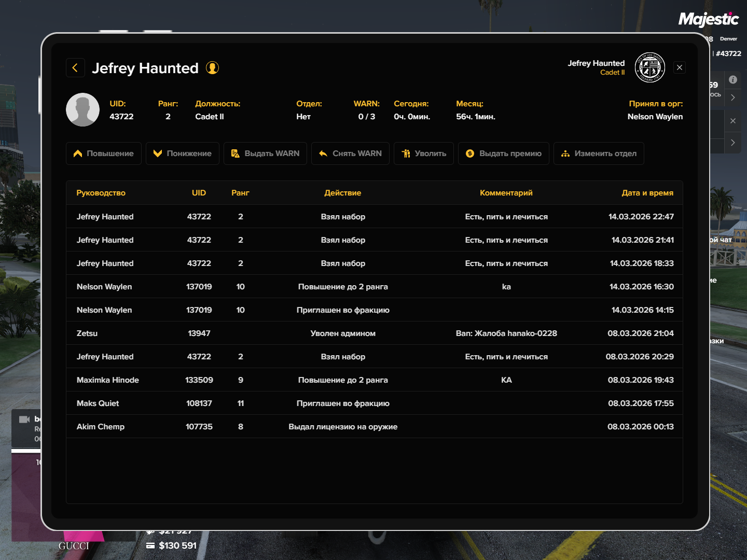Image resolution: width=747 pixels, height=560 pixels.
Task: Fire the member with Уволить
Action: pyautogui.click(x=424, y=153)
